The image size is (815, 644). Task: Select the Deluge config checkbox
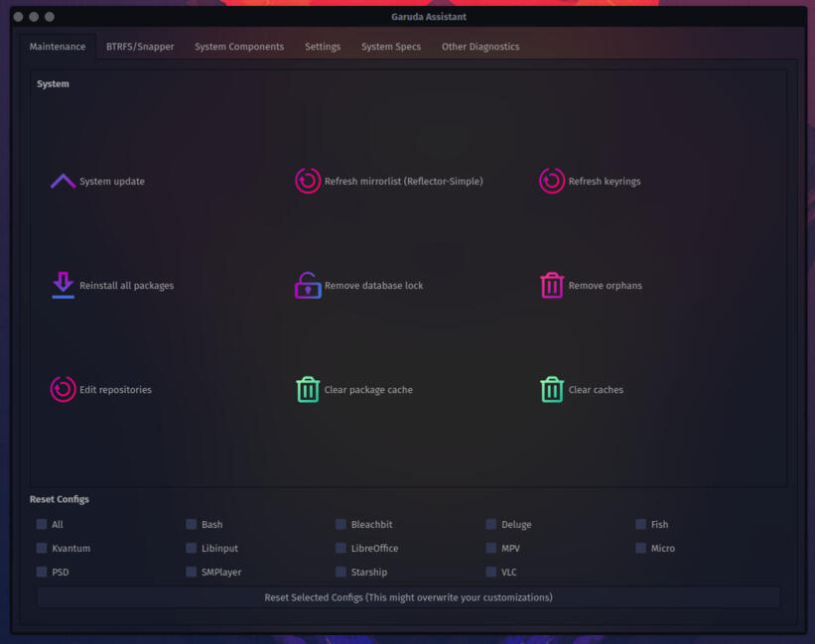[490, 524]
